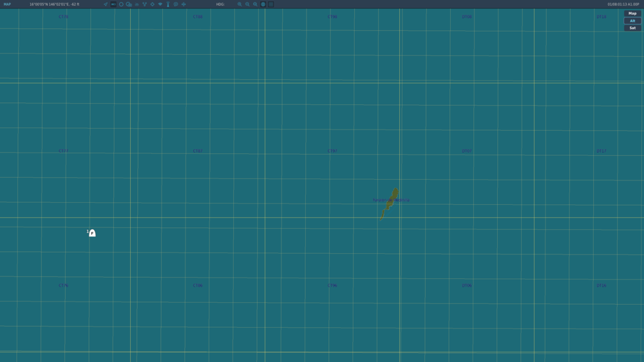Select the single circle tool icon
This screenshot has height=362, width=644.
pyautogui.click(x=121, y=4)
